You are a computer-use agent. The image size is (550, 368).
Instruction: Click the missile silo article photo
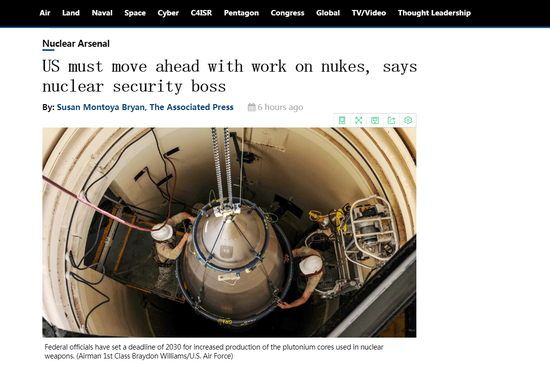229,232
